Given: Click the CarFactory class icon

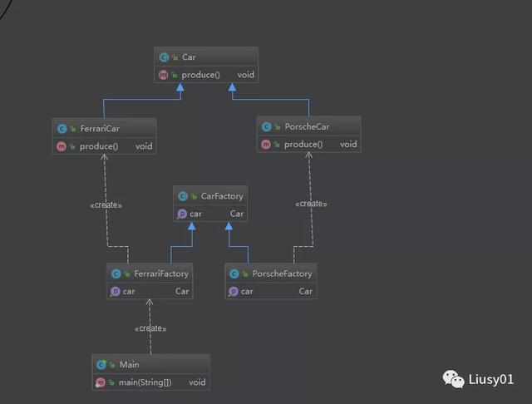Looking at the screenshot, I should (x=184, y=197).
